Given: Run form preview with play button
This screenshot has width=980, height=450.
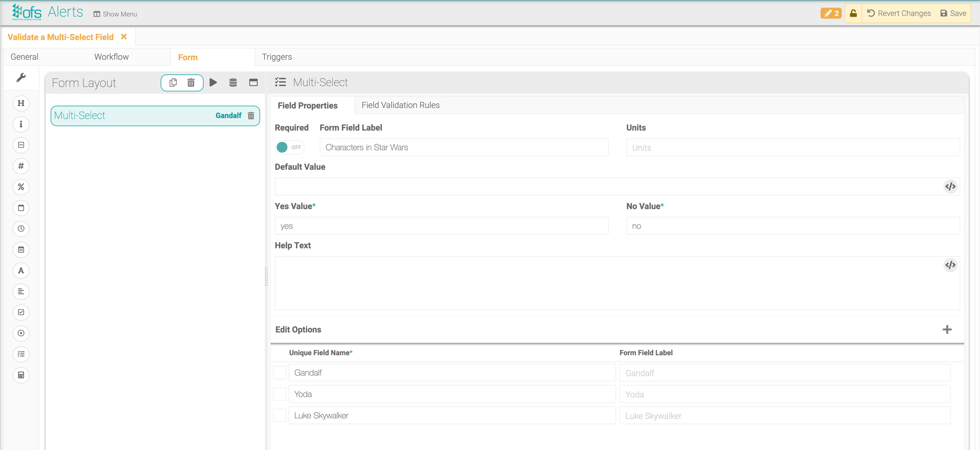Looking at the screenshot, I should [x=213, y=83].
